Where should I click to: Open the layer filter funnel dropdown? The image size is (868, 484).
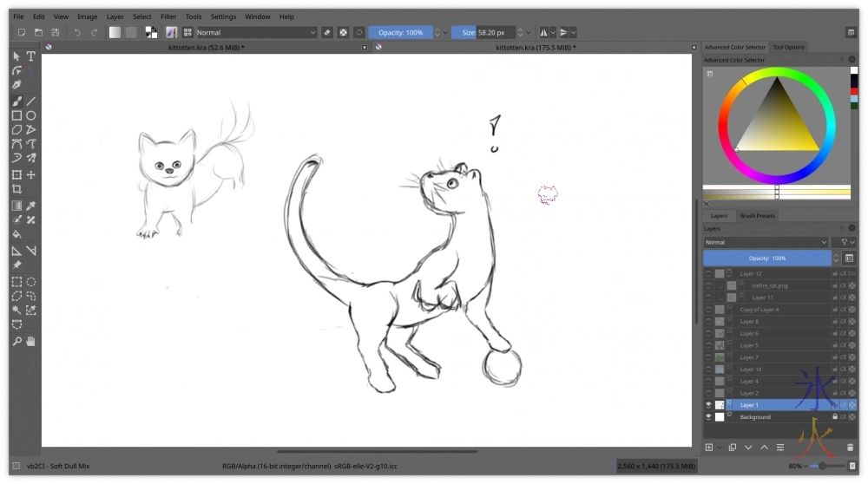(843, 242)
